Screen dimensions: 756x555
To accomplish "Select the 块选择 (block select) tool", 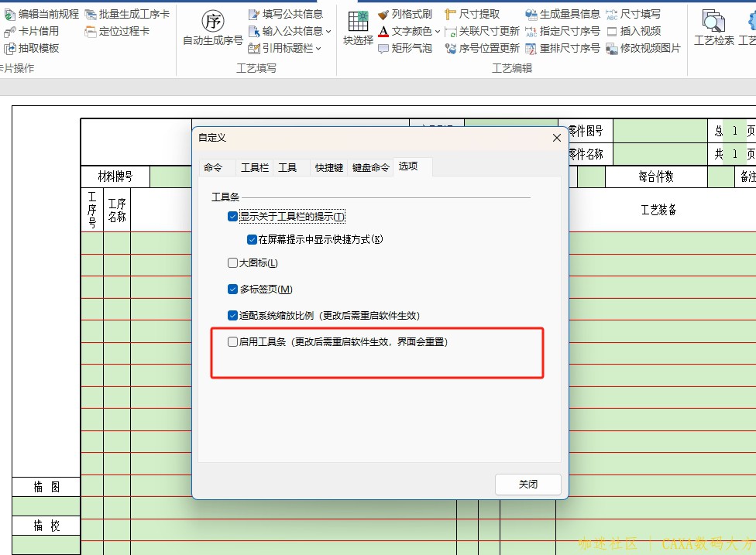I will tap(357, 29).
